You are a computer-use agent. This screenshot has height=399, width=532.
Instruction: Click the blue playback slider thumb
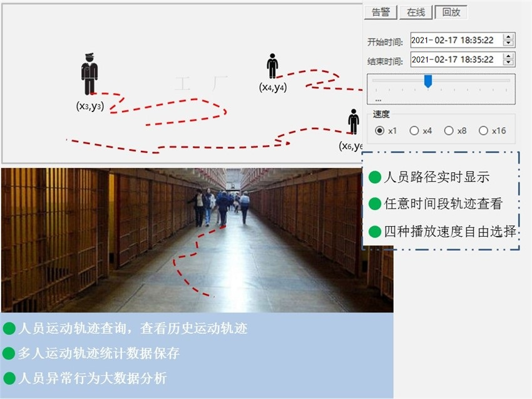[428, 81]
